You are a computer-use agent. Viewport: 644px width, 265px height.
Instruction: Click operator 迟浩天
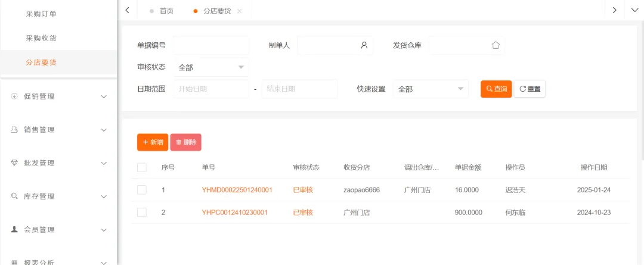point(515,190)
